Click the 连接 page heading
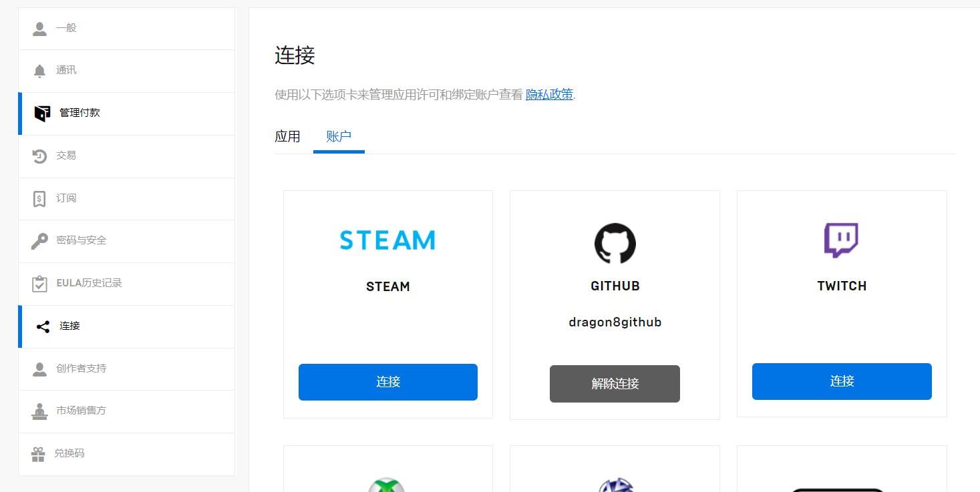Viewport: 980px width, 492px height. 295,55
